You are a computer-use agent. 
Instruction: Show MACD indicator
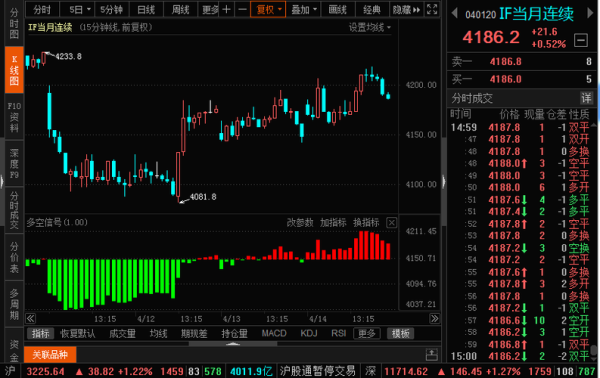(274, 333)
